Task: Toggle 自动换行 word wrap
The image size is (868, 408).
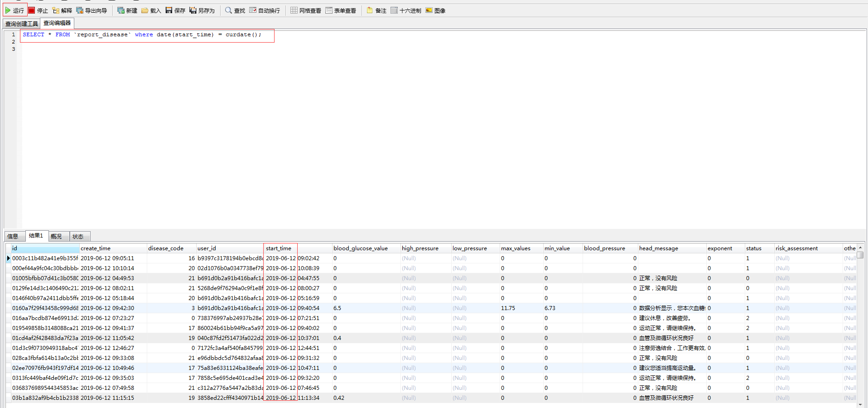Action: (265, 10)
